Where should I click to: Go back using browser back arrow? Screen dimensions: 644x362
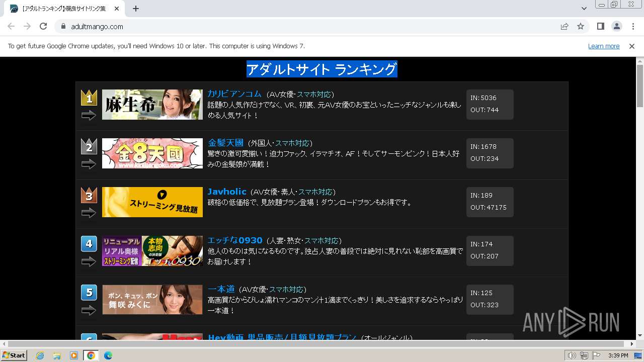click(x=11, y=26)
